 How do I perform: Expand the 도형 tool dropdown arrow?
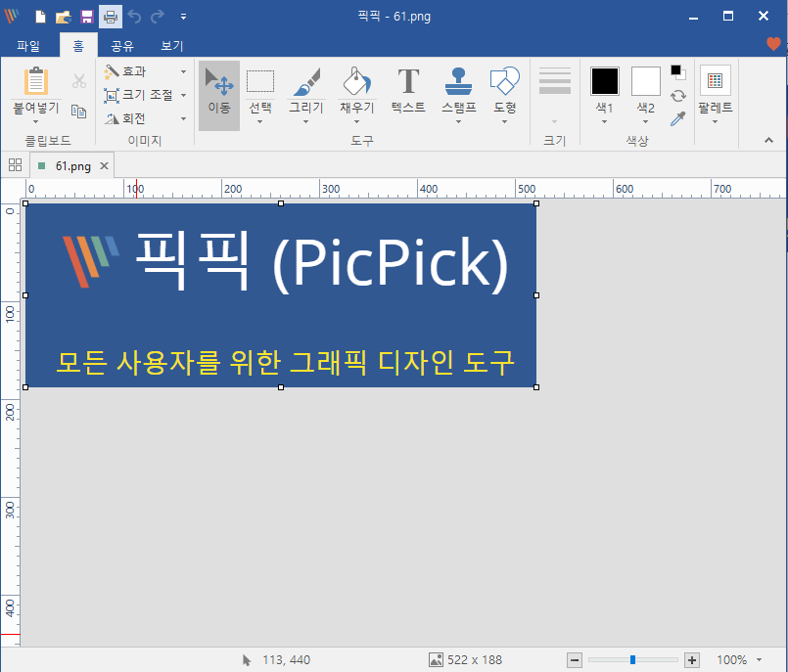tap(504, 121)
